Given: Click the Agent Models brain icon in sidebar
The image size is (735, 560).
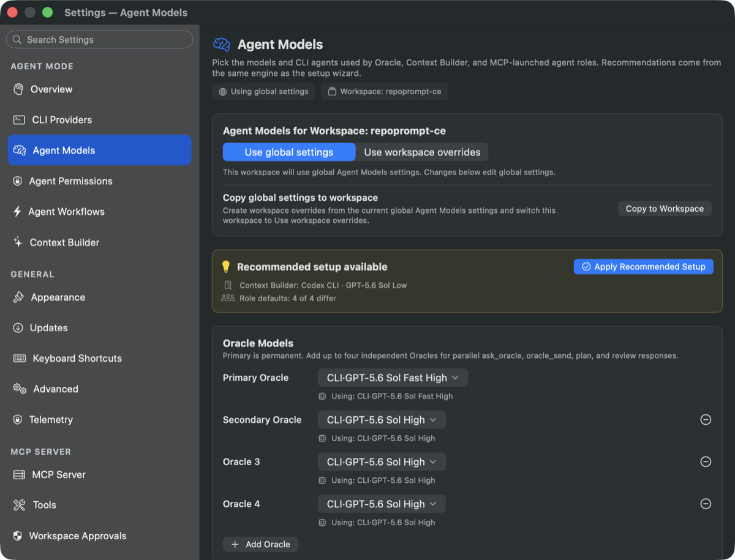Looking at the screenshot, I should (20, 151).
